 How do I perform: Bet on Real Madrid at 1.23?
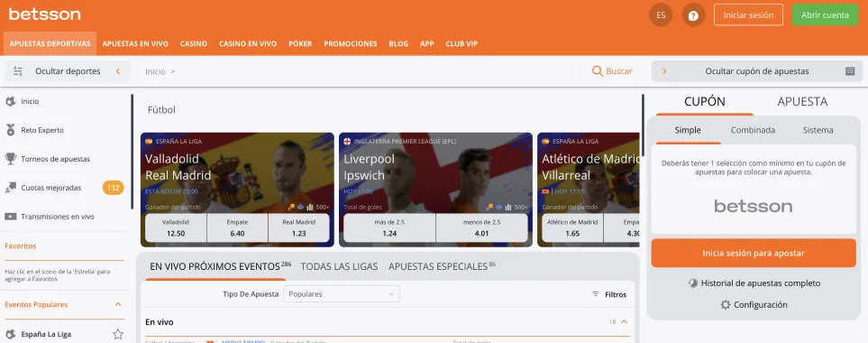click(299, 227)
